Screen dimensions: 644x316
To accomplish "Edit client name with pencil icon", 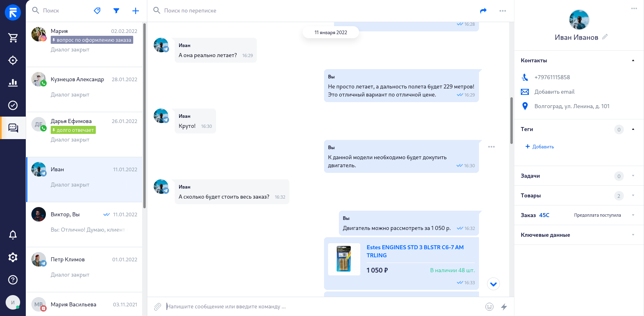I will (x=605, y=36).
